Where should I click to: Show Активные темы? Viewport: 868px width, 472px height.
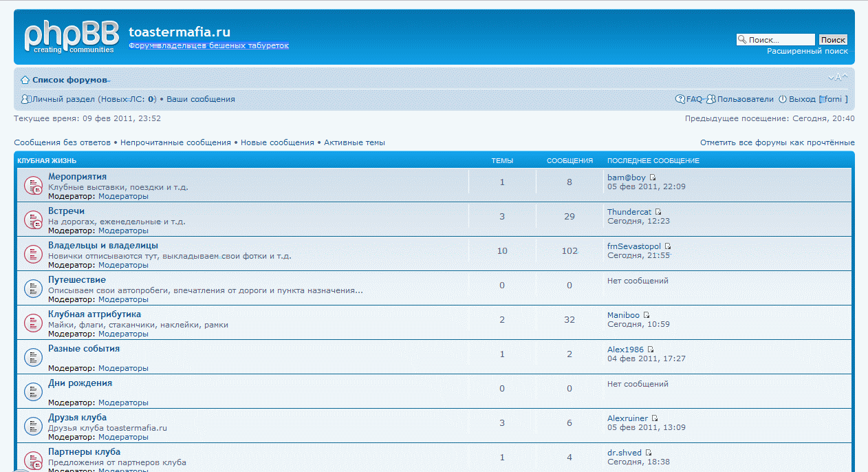tap(354, 142)
